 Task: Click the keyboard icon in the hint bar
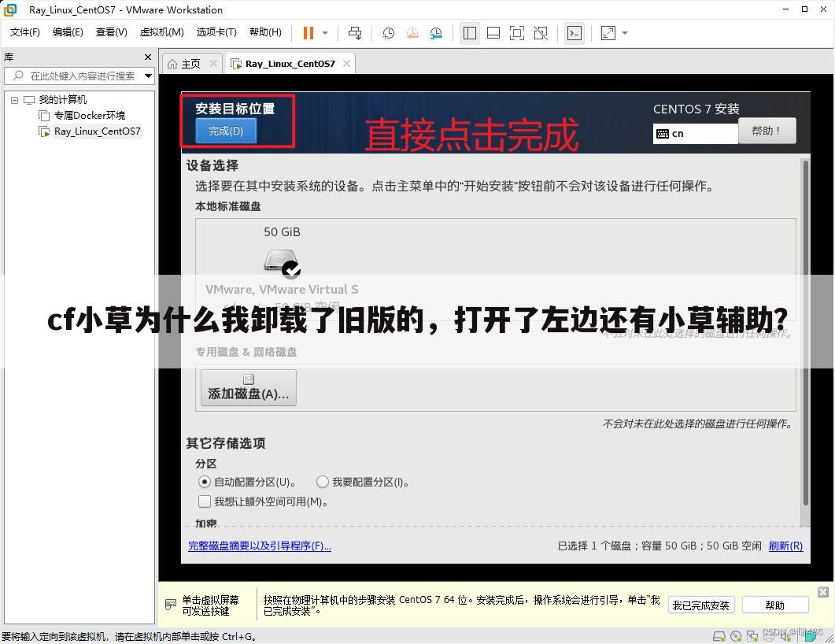171,604
